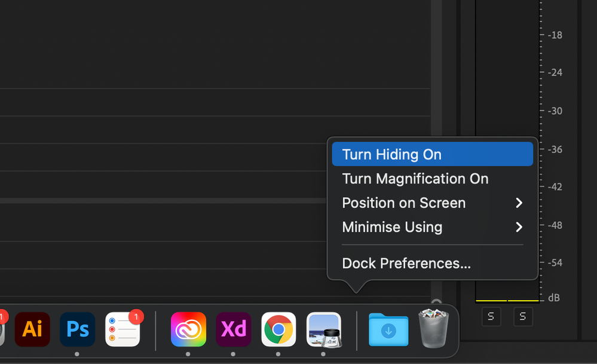
Task: Click the Dock separator line before Downloads
Action: click(357, 331)
